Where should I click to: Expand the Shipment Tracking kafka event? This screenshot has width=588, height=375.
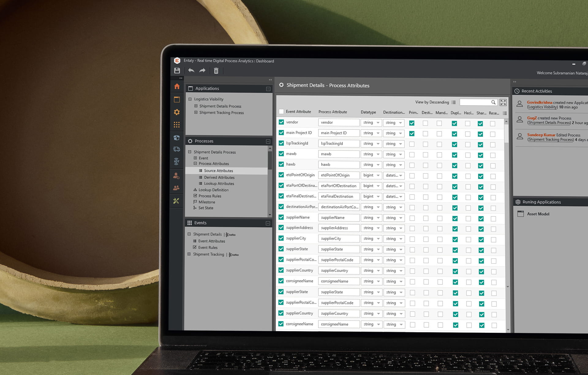[x=189, y=254]
